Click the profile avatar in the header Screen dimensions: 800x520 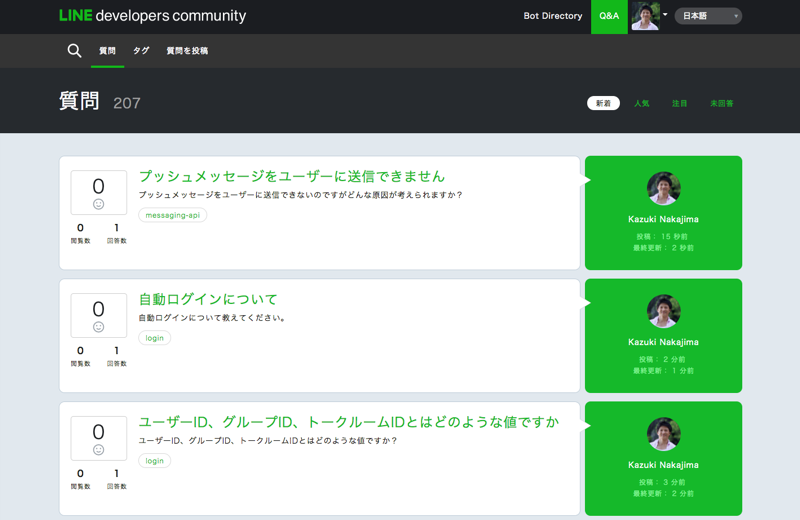645,16
